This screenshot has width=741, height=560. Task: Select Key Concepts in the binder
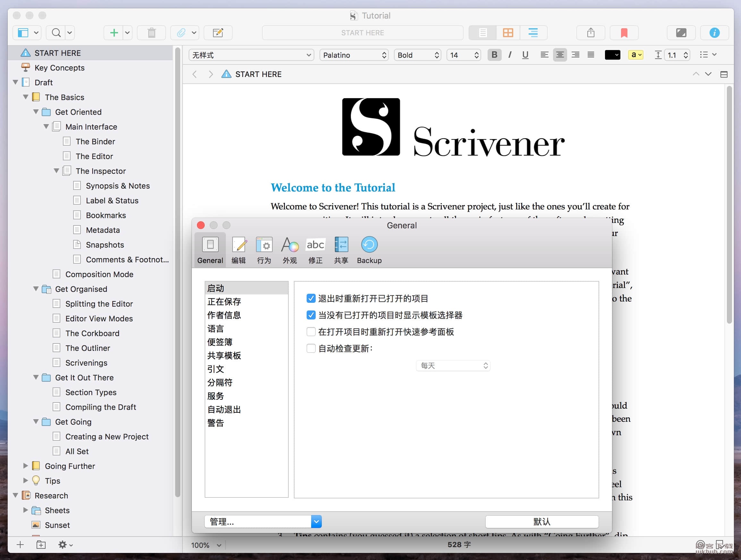pyautogui.click(x=59, y=68)
